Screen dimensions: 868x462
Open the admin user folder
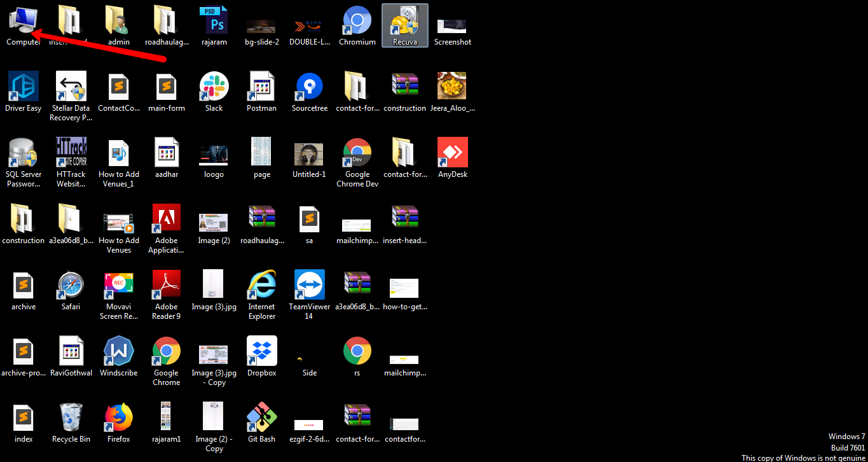119,25
